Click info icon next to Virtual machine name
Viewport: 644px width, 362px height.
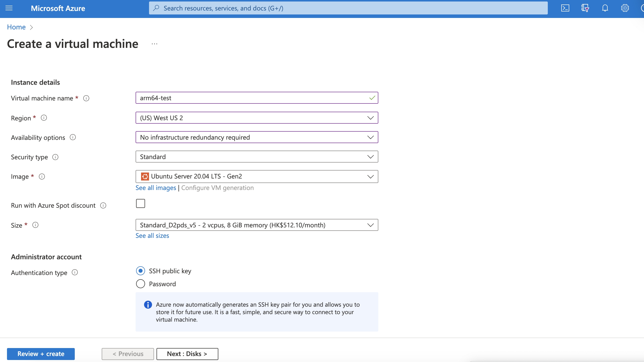coord(86,98)
